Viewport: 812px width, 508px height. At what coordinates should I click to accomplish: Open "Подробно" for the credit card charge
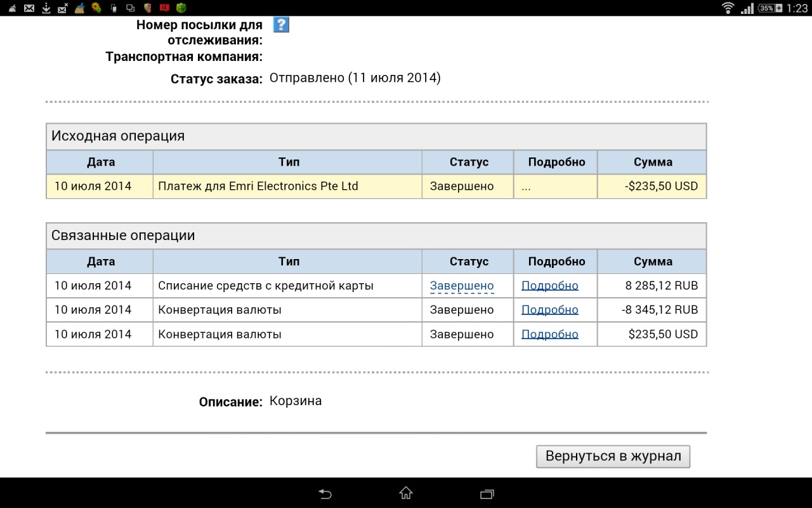coord(549,286)
